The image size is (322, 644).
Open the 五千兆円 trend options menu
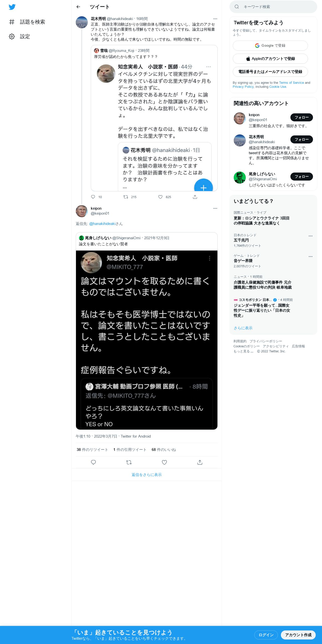(310, 236)
